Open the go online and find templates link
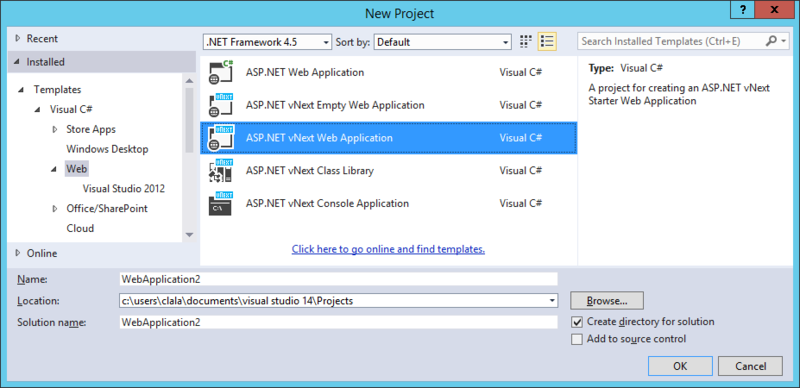This screenshot has height=388, width=800. click(x=388, y=250)
